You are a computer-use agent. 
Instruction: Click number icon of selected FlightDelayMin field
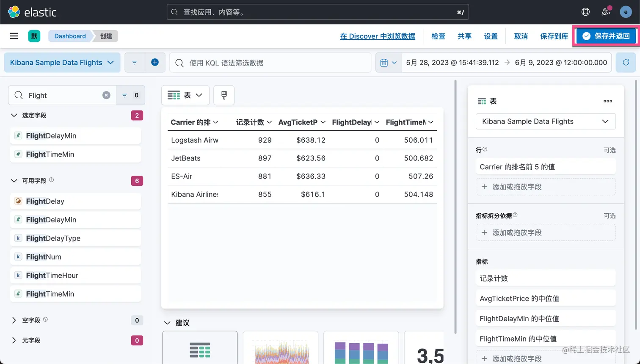coord(18,135)
